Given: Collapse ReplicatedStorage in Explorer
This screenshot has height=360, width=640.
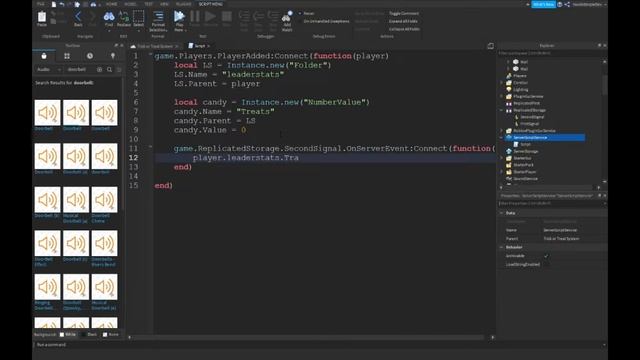Looking at the screenshot, I should (x=502, y=110).
